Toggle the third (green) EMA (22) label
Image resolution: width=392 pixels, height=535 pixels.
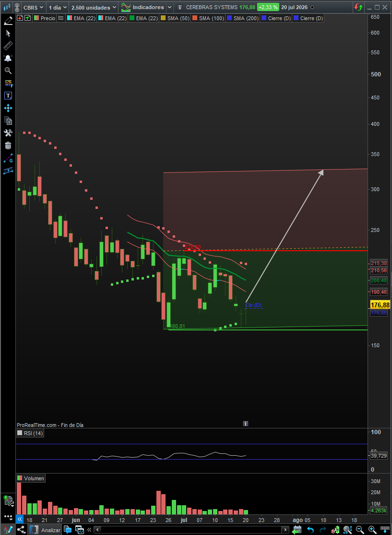[143, 18]
